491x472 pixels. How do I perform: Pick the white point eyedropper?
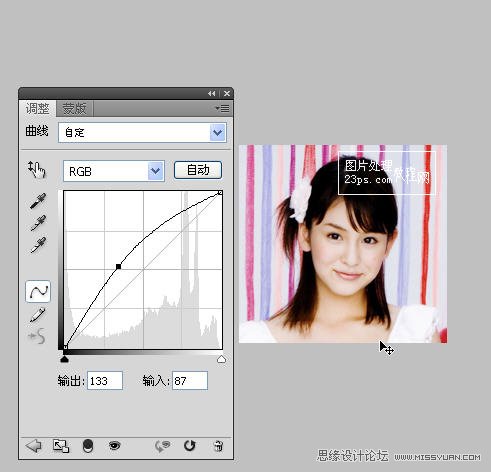click(x=38, y=245)
